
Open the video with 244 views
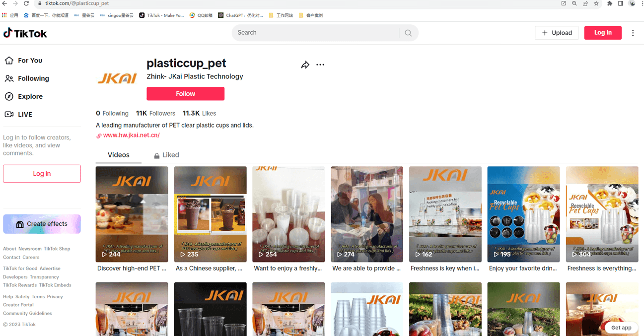132,214
